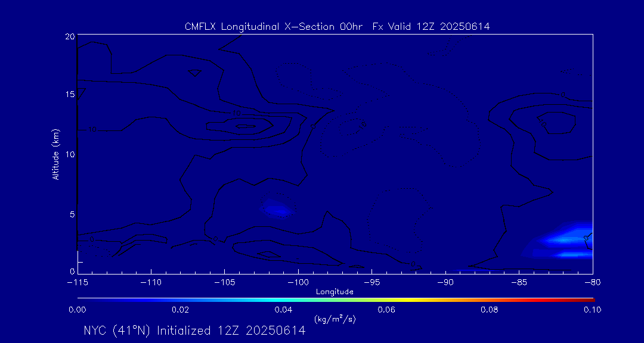Click the longitude tick label -90
This screenshot has height=343, width=644.
coord(445,283)
